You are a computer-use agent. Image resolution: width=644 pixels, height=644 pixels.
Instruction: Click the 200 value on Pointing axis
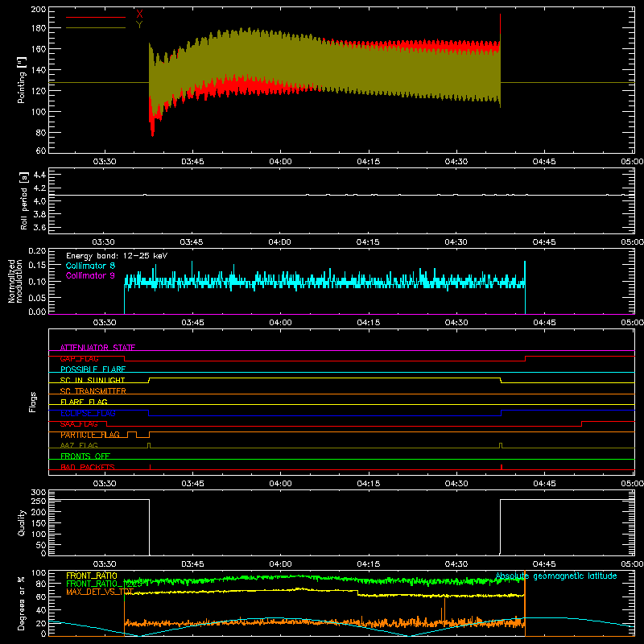39,10
